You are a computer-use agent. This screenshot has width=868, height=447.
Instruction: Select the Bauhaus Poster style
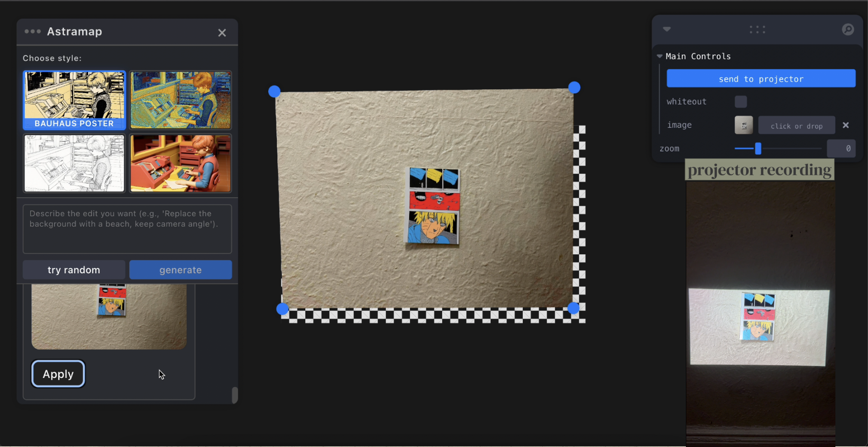pyautogui.click(x=74, y=100)
